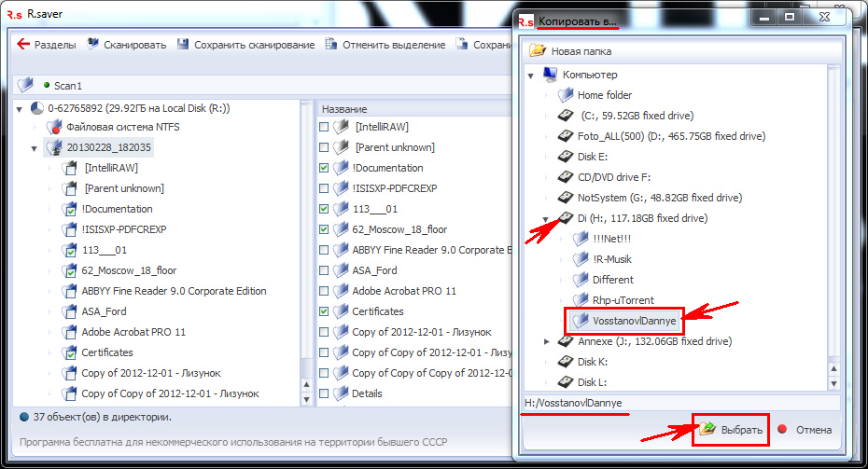868x469 pixels.
Task: Select the VosstanovlDannye folder
Action: (632, 321)
